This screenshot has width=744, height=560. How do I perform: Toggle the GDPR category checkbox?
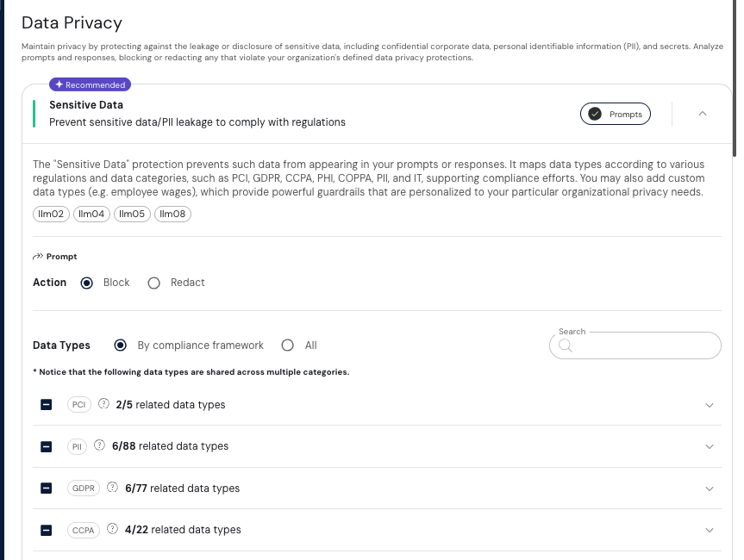point(47,488)
